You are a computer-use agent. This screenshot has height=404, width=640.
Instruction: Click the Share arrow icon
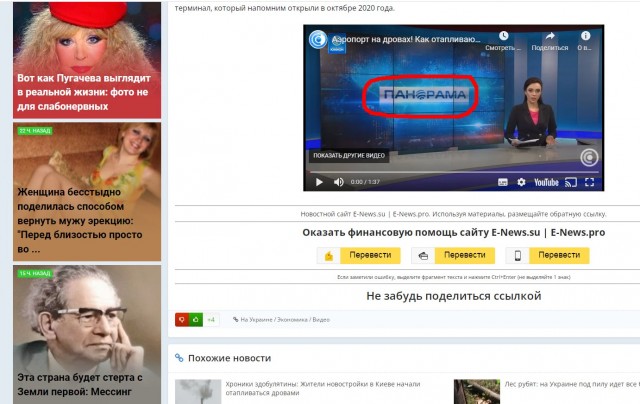pos(550,36)
